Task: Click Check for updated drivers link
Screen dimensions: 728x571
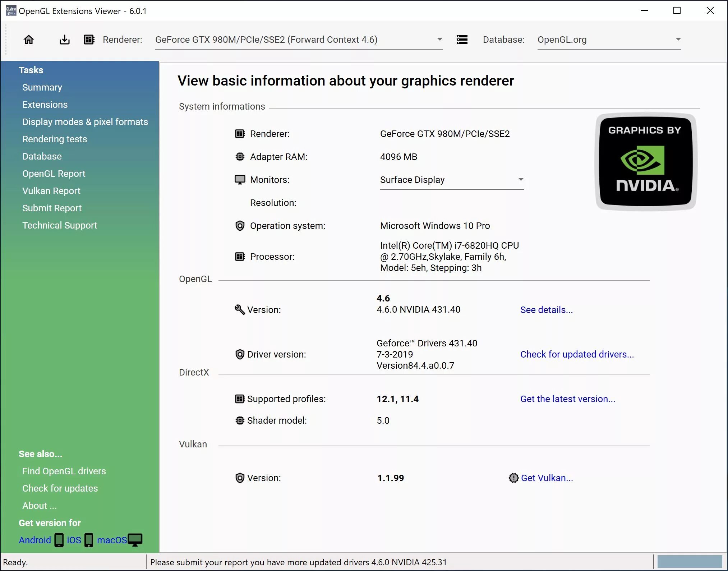Action: 577,355
